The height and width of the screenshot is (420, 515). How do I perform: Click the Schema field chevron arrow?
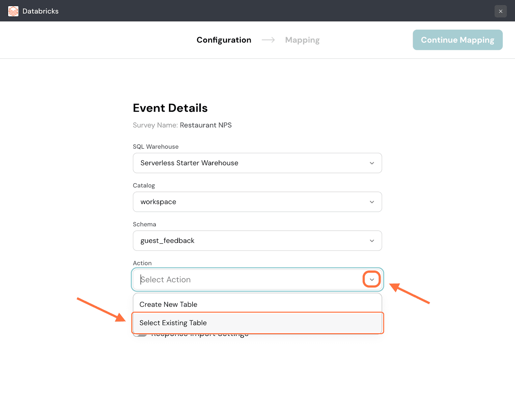(x=372, y=241)
